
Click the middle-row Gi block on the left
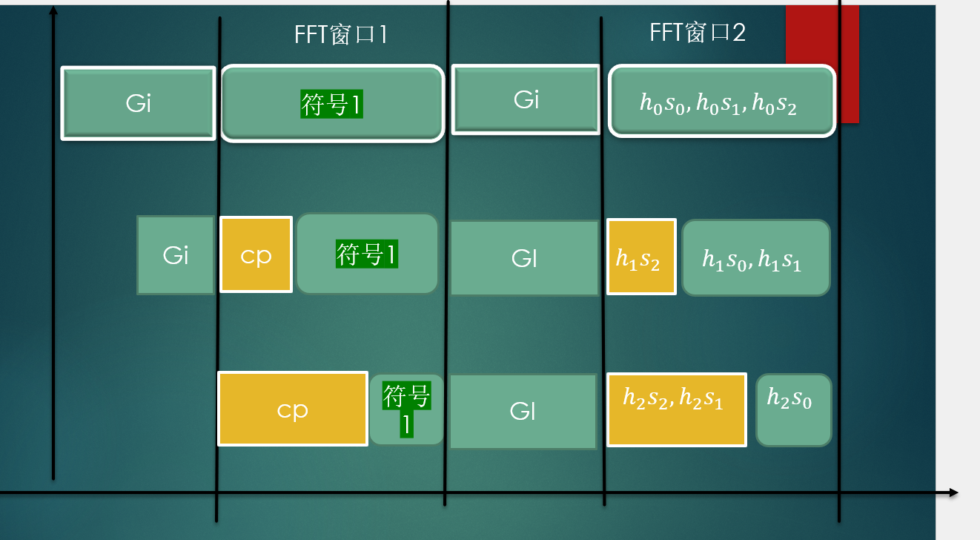[x=176, y=254]
